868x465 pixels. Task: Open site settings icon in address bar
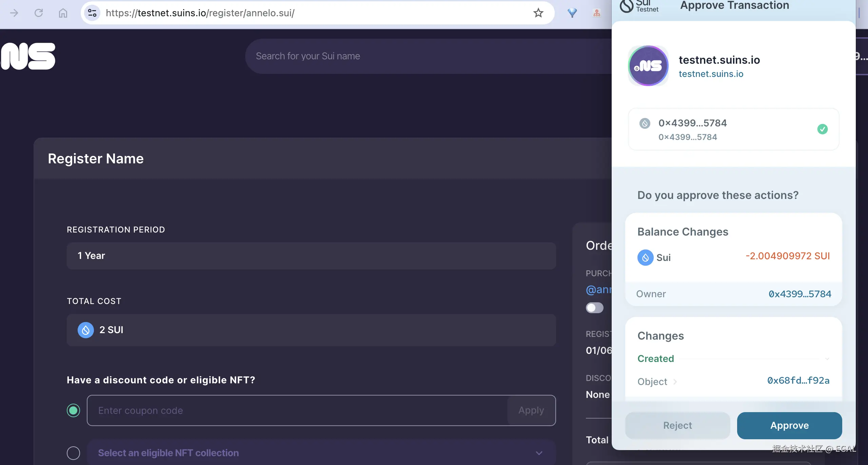tap(92, 13)
